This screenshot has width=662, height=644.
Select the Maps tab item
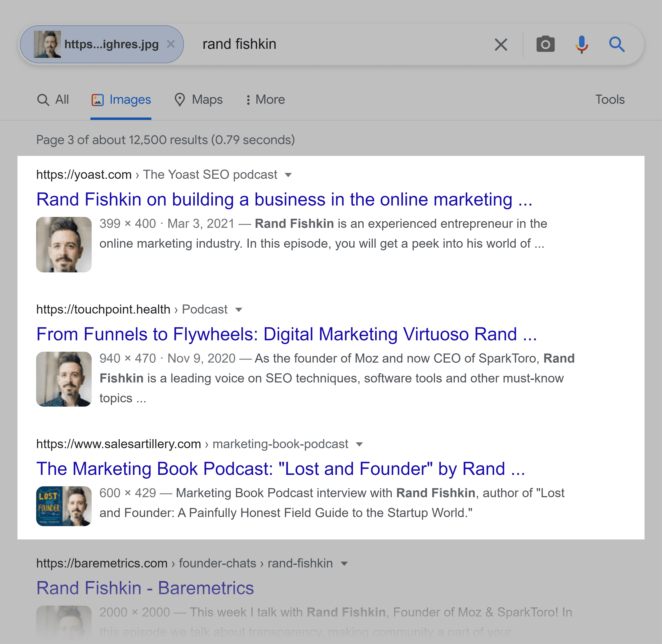tap(198, 99)
